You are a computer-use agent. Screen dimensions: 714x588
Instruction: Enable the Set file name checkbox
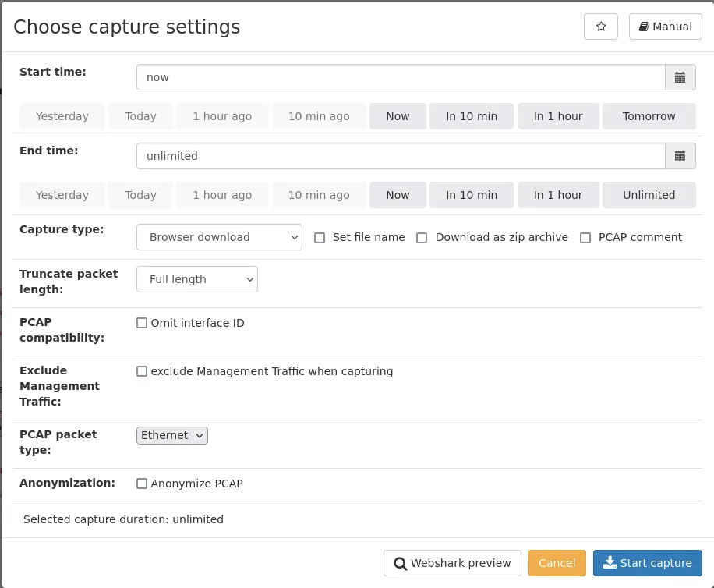320,238
